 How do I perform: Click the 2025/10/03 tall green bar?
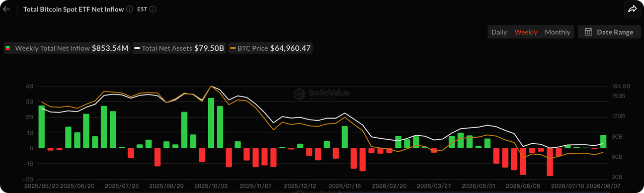coord(211,123)
